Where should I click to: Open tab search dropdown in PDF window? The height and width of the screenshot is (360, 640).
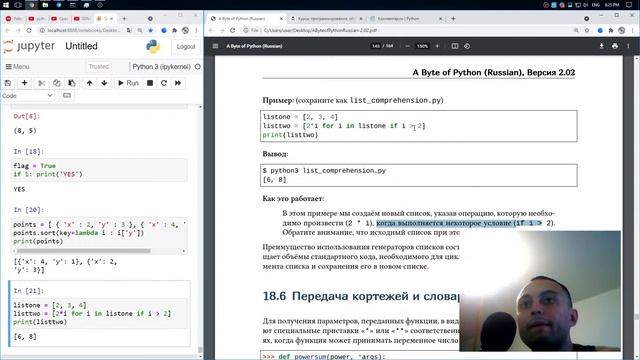[587, 18]
